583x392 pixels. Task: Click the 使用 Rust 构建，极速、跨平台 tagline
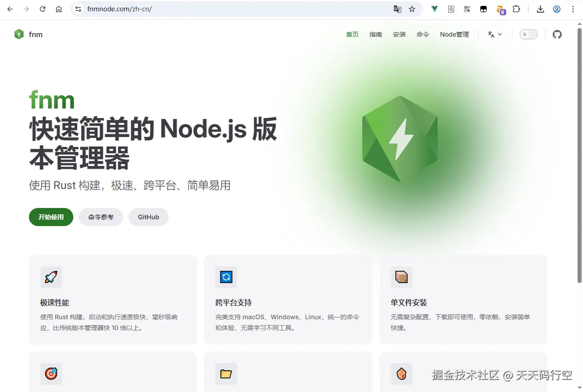pyautogui.click(x=130, y=185)
